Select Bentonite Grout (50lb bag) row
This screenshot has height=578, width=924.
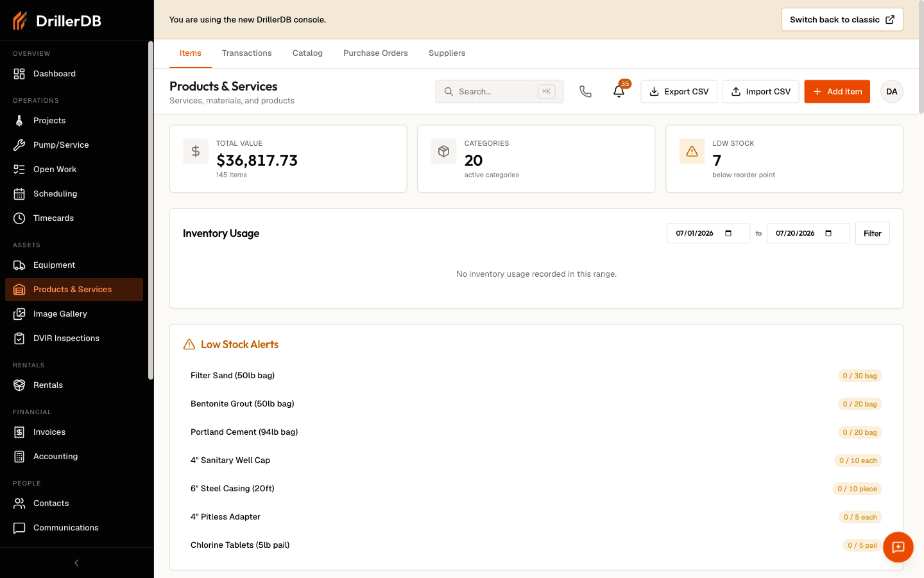click(x=536, y=404)
